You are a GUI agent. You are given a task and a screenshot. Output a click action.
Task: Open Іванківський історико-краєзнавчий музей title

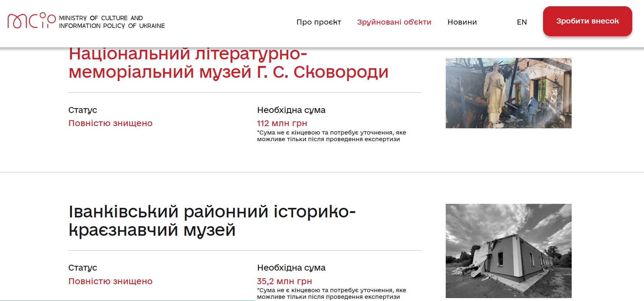212,221
